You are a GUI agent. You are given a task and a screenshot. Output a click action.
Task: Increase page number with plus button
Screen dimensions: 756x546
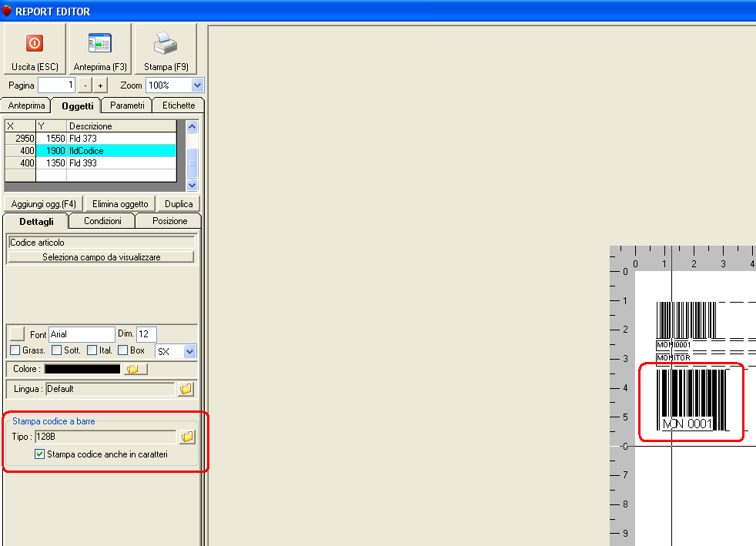100,85
